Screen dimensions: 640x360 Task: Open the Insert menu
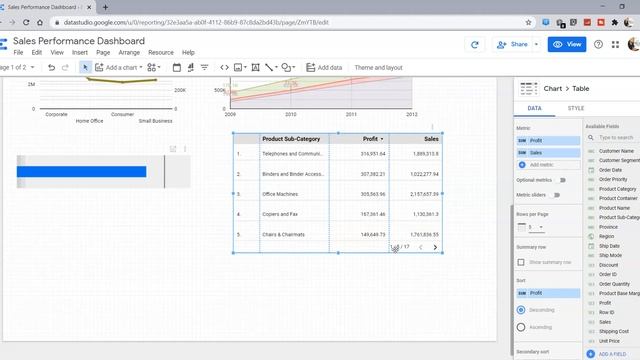80,53
